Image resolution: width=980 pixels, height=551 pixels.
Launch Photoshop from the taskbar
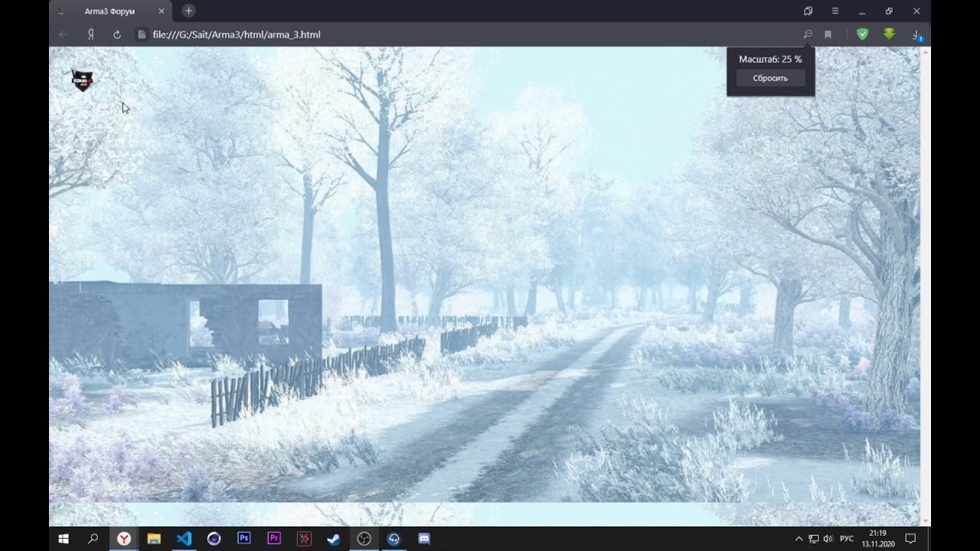[x=244, y=539]
